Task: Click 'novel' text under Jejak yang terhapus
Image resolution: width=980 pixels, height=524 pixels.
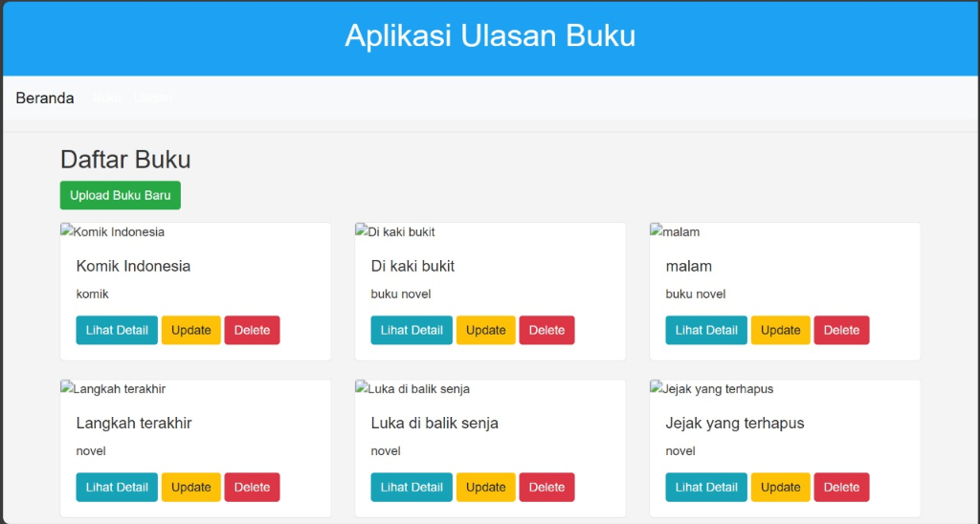Action: [x=680, y=451]
